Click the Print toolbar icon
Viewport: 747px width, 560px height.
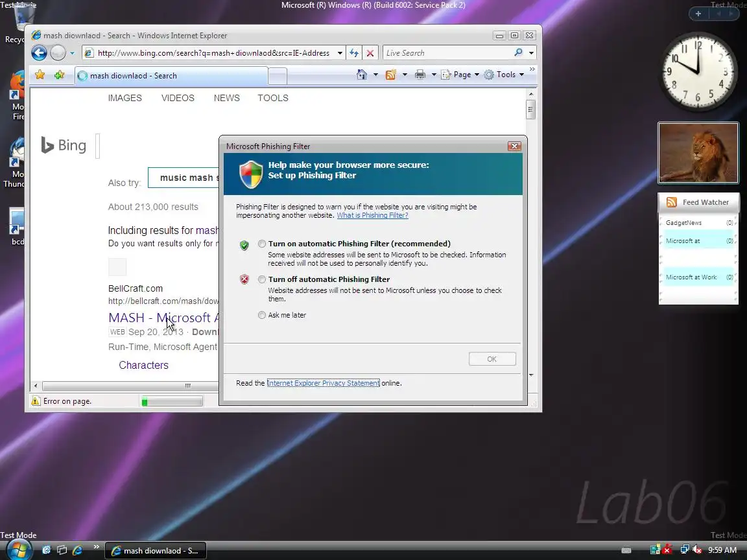coord(420,75)
